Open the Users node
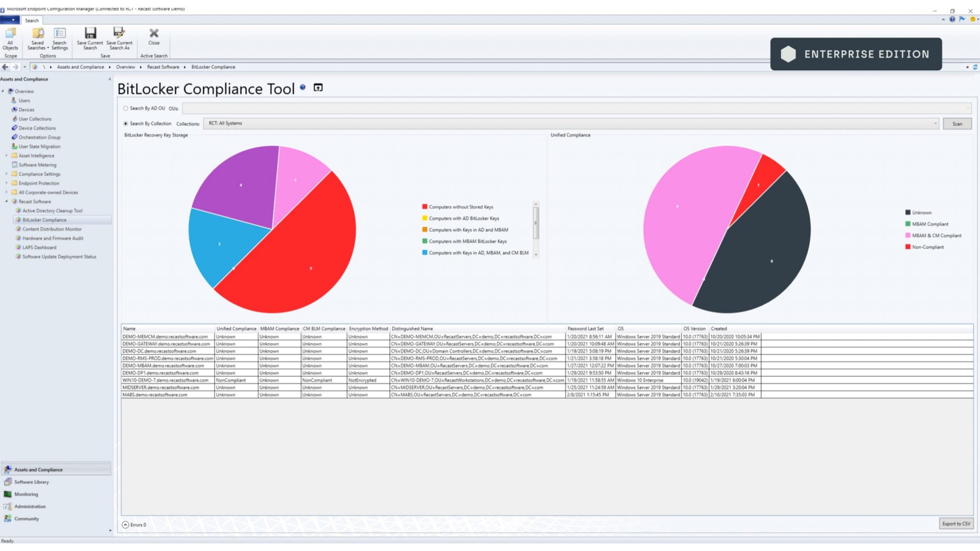 (24, 100)
